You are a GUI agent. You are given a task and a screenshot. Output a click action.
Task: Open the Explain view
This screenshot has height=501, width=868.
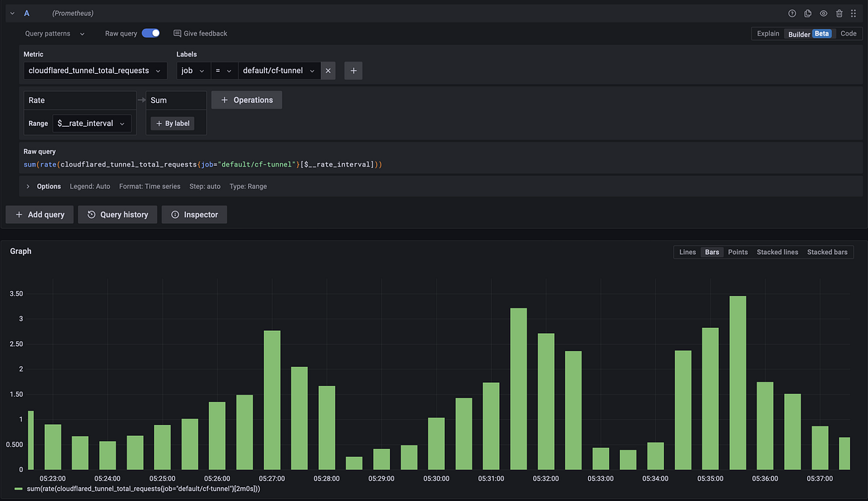coord(767,33)
